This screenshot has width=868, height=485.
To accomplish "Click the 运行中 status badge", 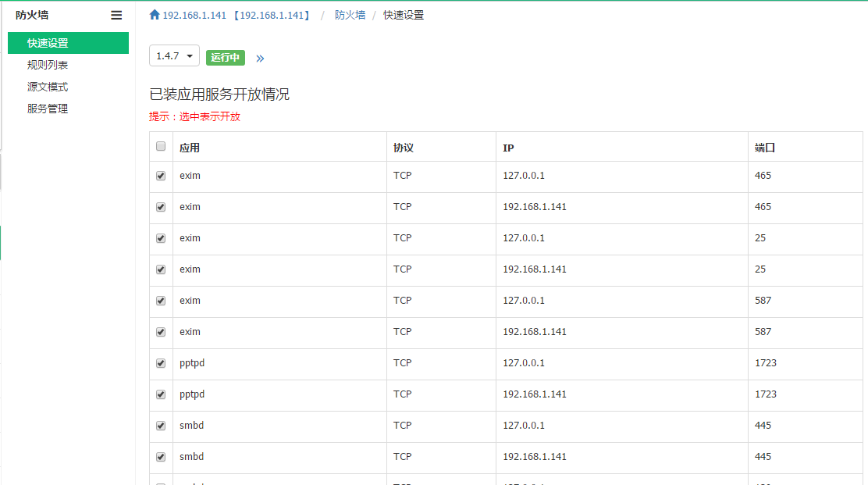I will [x=226, y=57].
